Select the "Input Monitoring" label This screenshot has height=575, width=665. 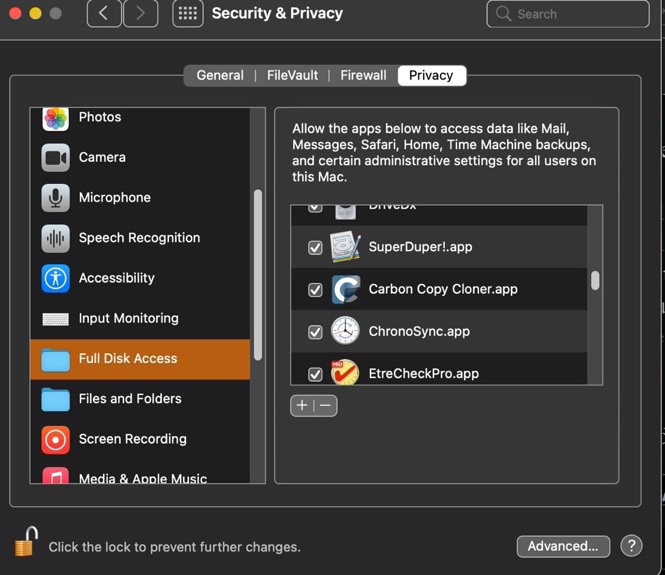pos(129,318)
